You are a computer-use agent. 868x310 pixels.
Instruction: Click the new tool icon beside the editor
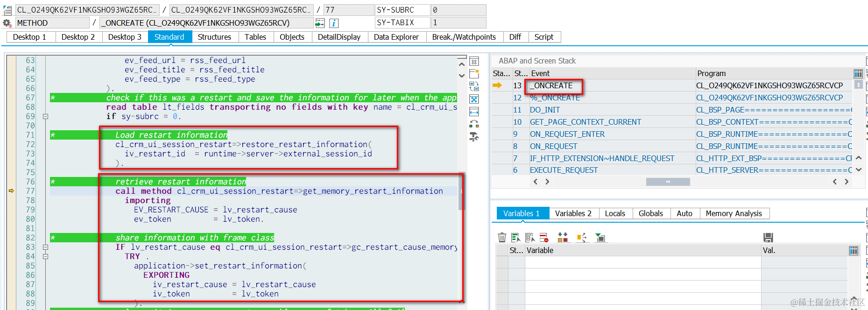(x=474, y=74)
